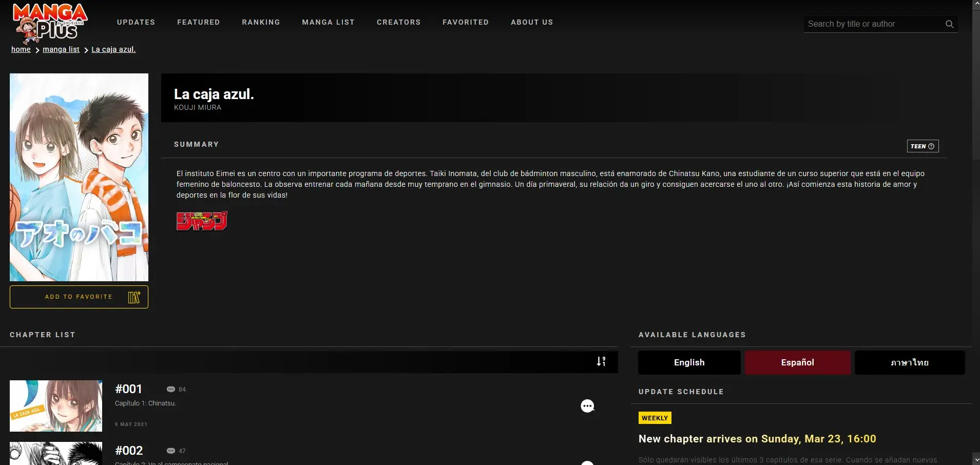This screenshot has height=465, width=980.
Task: Open the UPDATES menu
Action: (x=136, y=22)
